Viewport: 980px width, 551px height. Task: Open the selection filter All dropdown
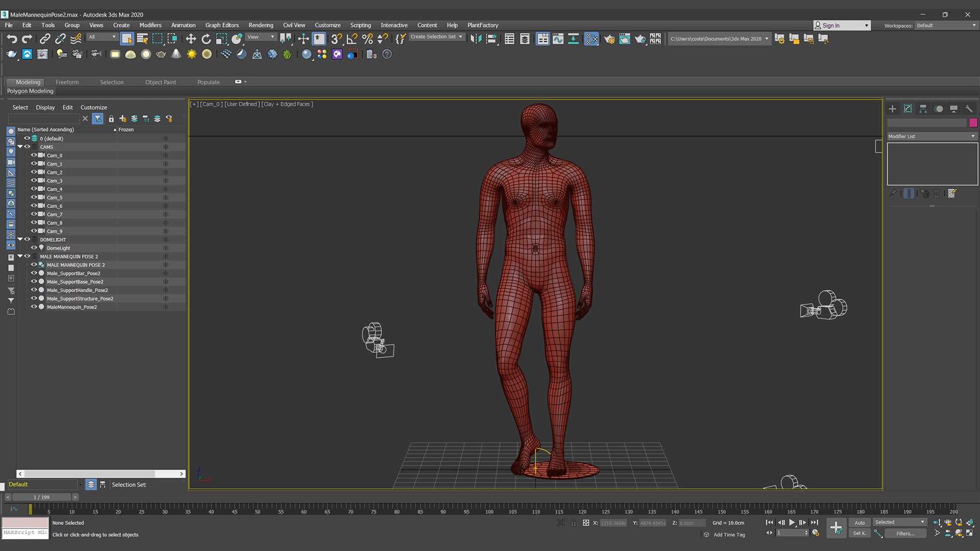(x=102, y=37)
